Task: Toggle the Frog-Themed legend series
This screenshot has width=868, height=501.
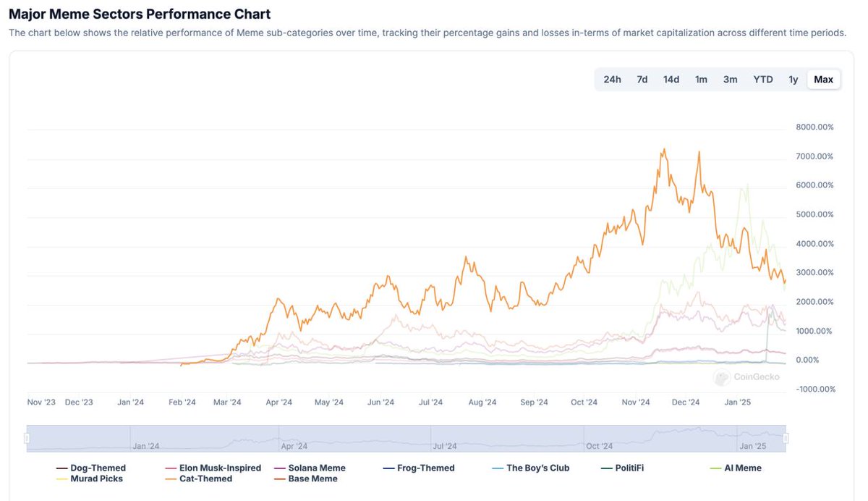Action: pos(419,468)
